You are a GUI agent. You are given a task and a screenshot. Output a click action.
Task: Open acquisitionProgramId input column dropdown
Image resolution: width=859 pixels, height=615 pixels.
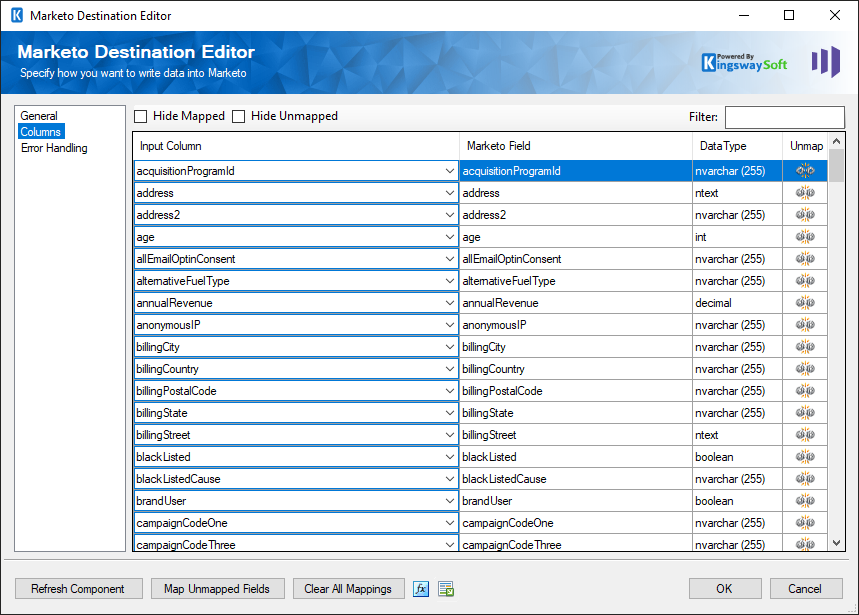(x=449, y=171)
